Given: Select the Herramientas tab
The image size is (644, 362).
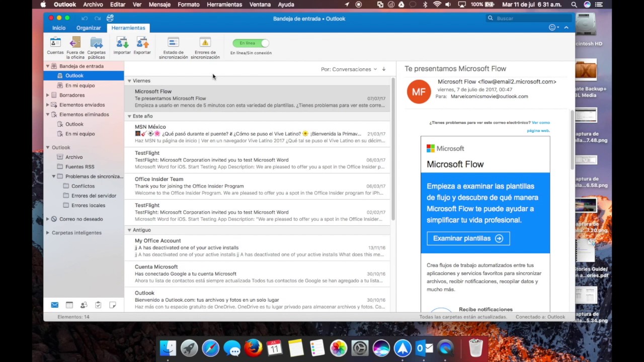Looking at the screenshot, I should [x=128, y=28].
